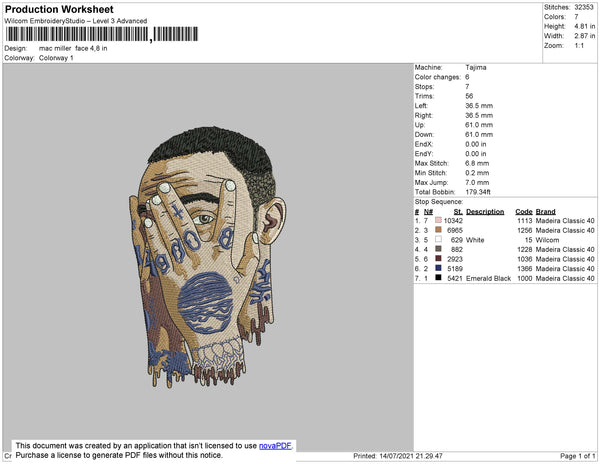Click the Width value '2.87 in'
This screenshot has height=464, width=600.
click(x=585, y=36)
